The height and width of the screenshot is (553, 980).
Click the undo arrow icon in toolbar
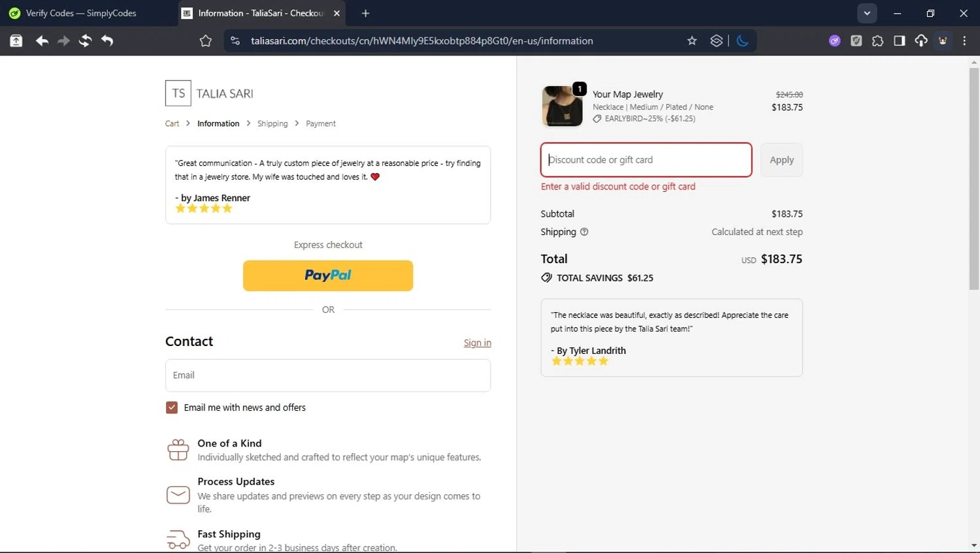tap(107, 40)
